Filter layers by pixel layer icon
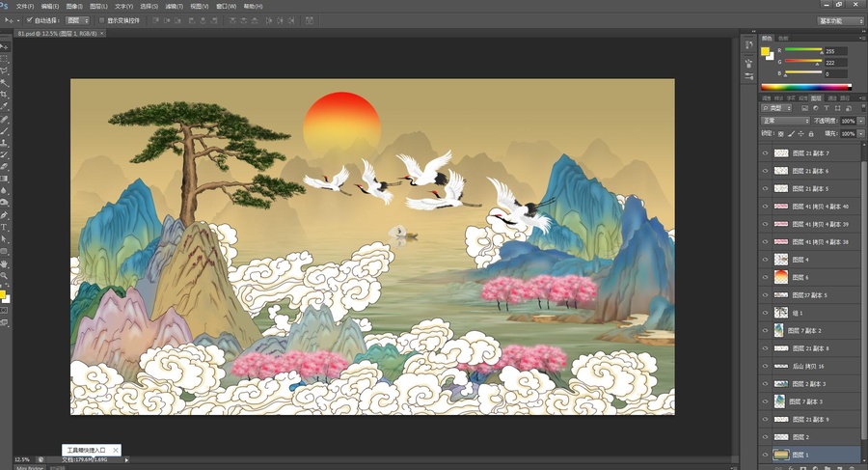The width and height of the screenshot is (868, 470). [x=804, y=108]
